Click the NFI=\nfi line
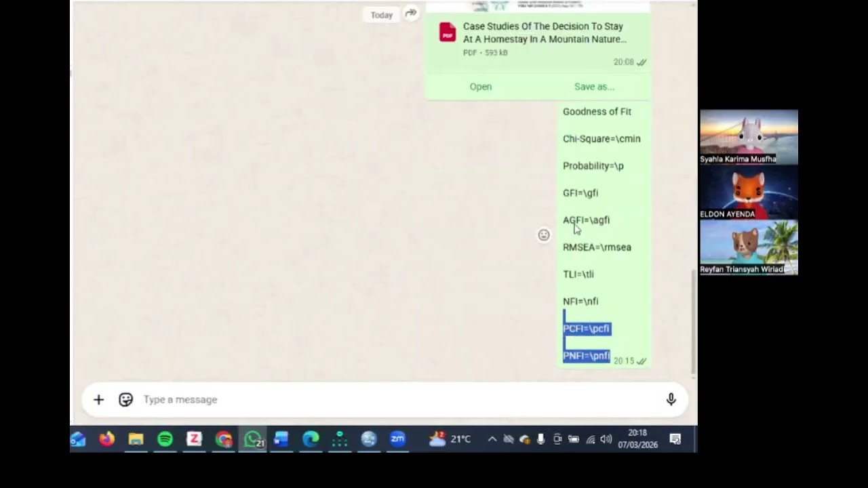868x488 pixels. [580, 302]
